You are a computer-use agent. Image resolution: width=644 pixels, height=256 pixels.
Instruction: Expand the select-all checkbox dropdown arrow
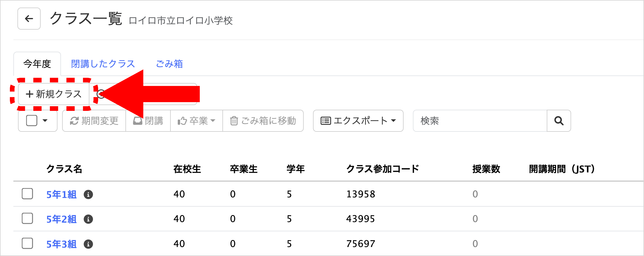pyautogui.click(x=45, y=121)
